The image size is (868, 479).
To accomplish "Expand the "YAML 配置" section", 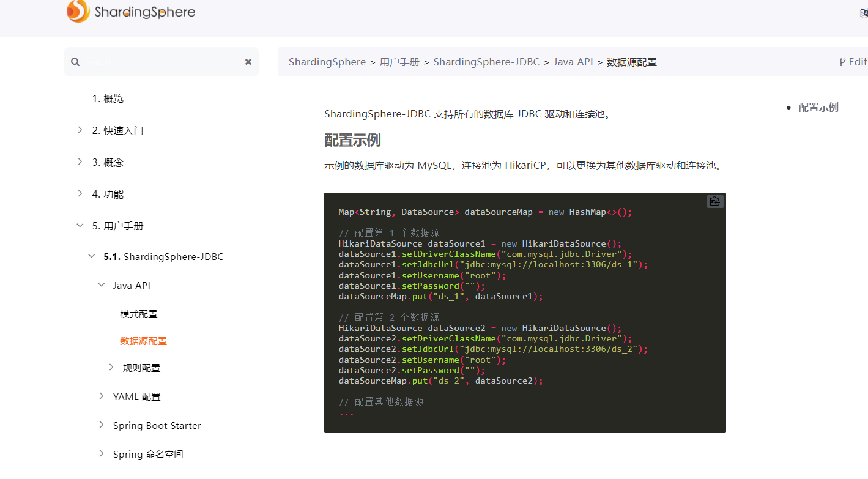I will click(101, 395).
